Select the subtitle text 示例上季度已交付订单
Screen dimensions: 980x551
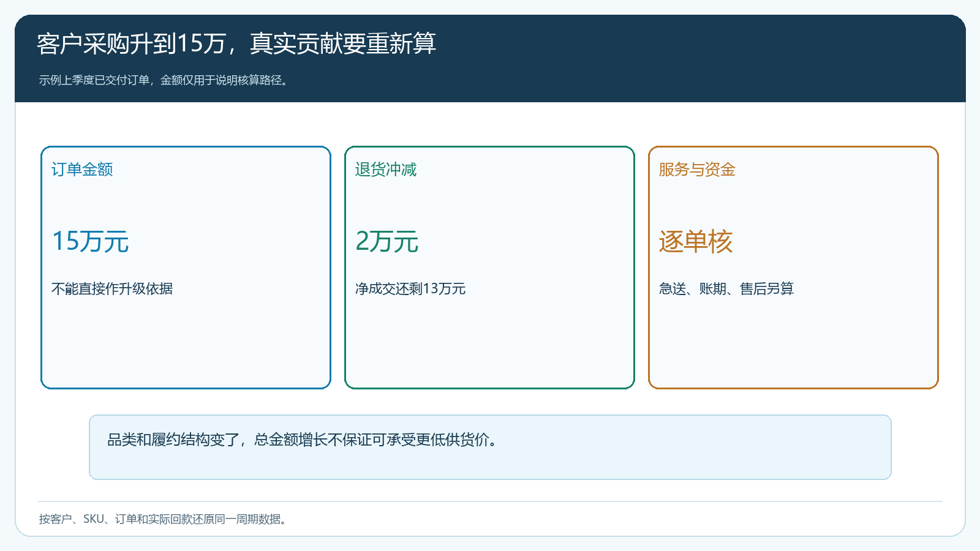pos(94,80)
